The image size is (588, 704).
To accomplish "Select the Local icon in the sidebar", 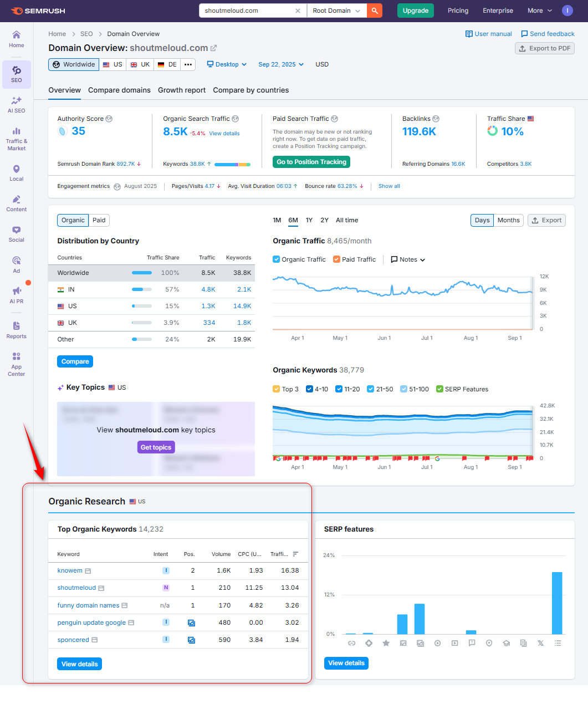I will [x=16, y=172].
